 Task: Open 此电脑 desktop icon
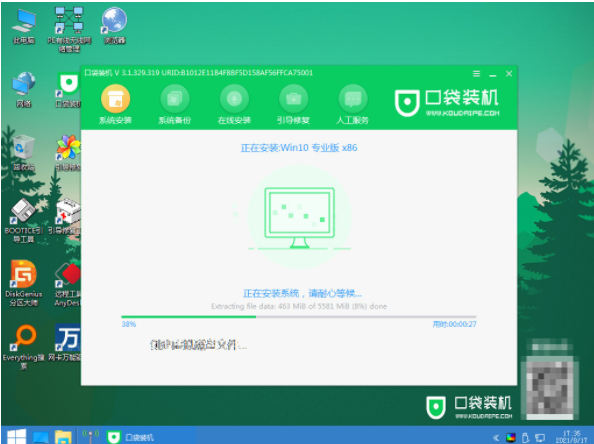[24, 27]
